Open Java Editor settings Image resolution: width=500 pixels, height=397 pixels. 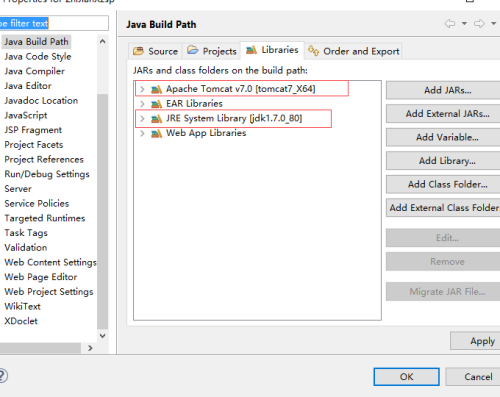[x=28, y=86]
